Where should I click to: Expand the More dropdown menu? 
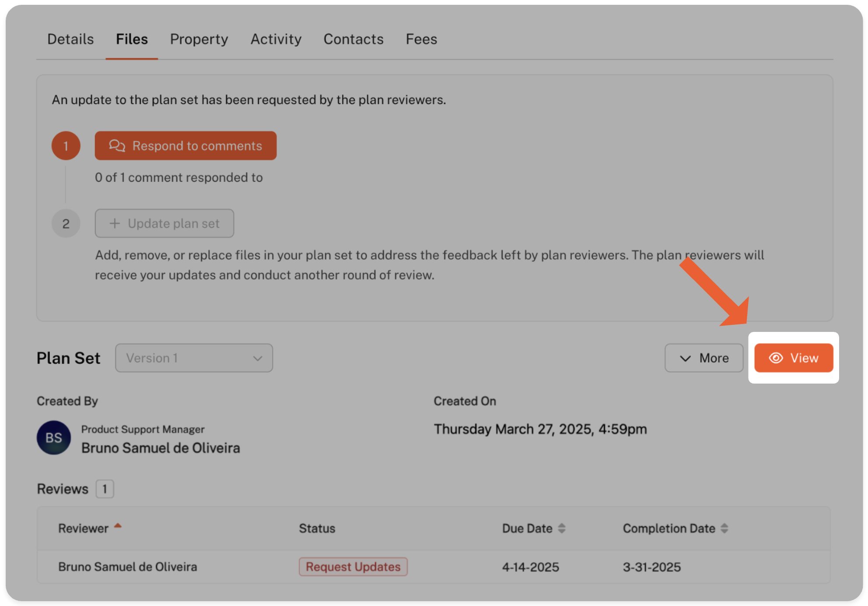[x=703, y=358]
